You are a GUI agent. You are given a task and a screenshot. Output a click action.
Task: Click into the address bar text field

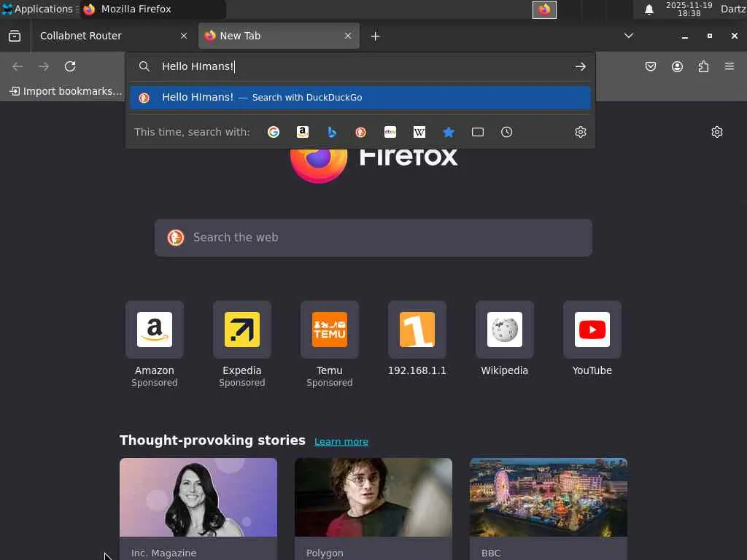pos(362,66)
